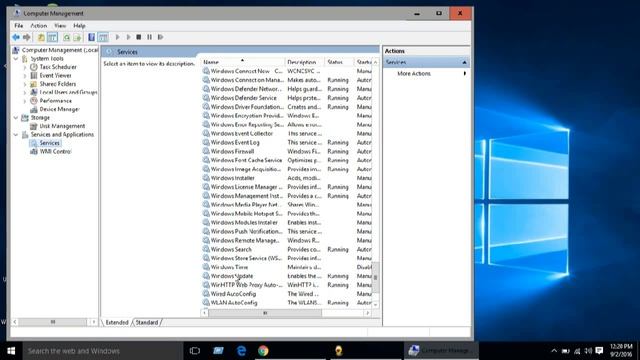Collapse the Storage tree node
This screenshot has width=640, height=360.
pos(16,118)
